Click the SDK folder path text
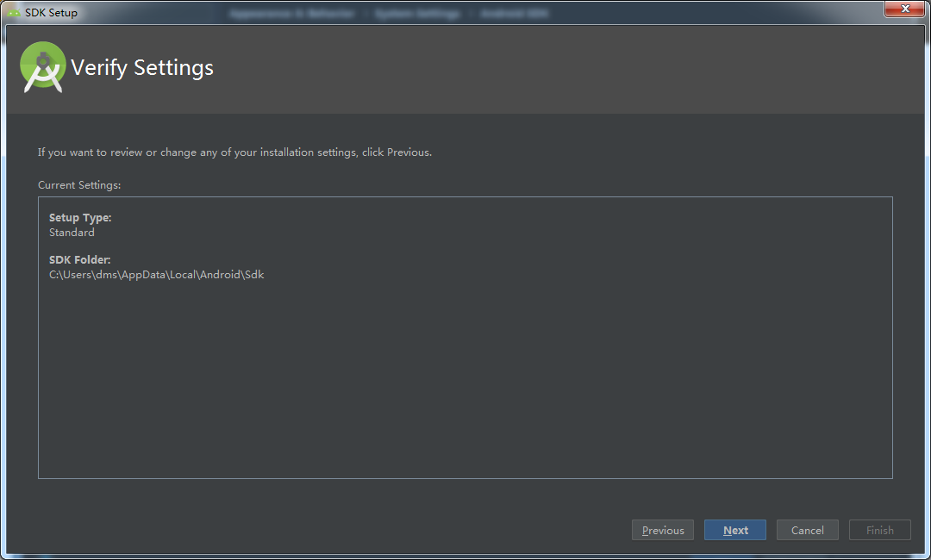 point(156,274)
